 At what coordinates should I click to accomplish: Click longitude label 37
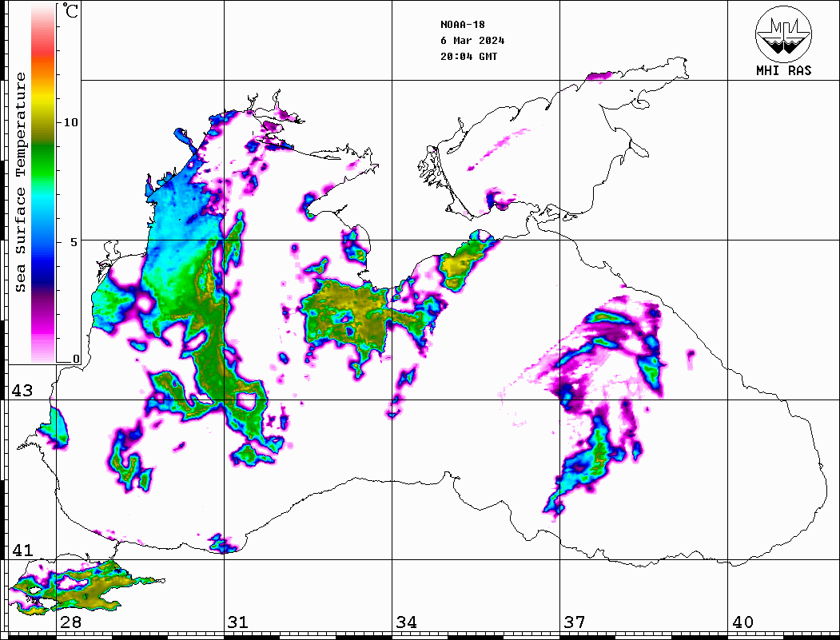[x=575, y=622]
